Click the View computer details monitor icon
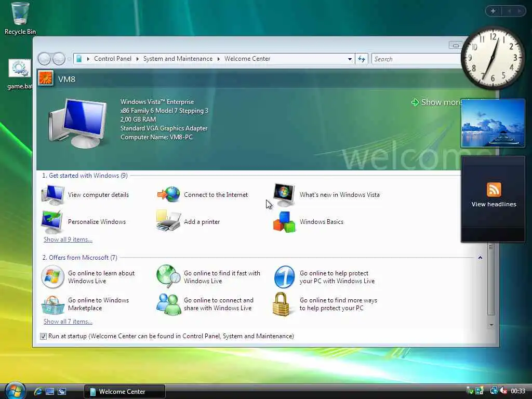The height and width of the screenshot is (399, 532). (x=52, y=195)
